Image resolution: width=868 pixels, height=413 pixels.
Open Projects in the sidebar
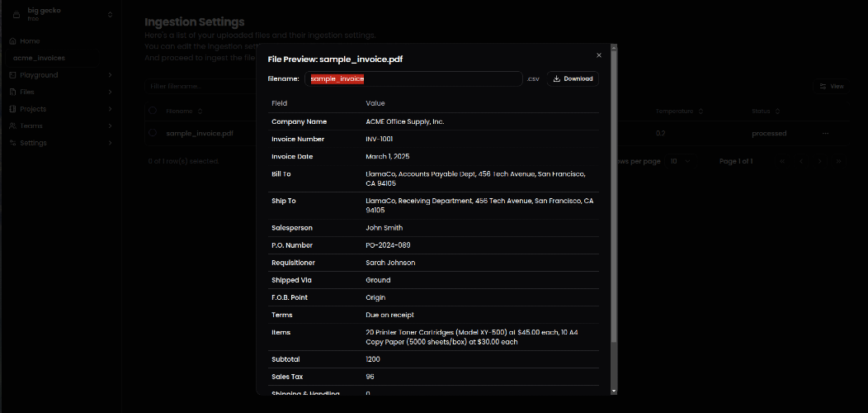pos(33,109)
